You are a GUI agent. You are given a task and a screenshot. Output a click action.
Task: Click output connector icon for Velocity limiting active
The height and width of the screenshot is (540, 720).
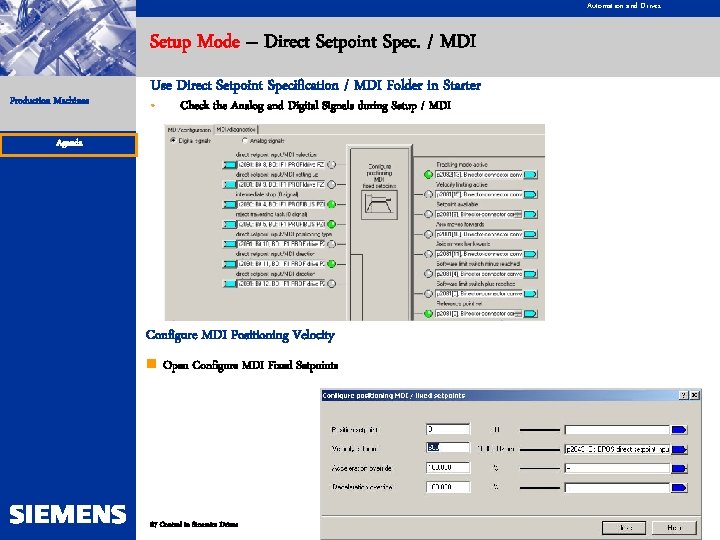(x=530, y=194)
